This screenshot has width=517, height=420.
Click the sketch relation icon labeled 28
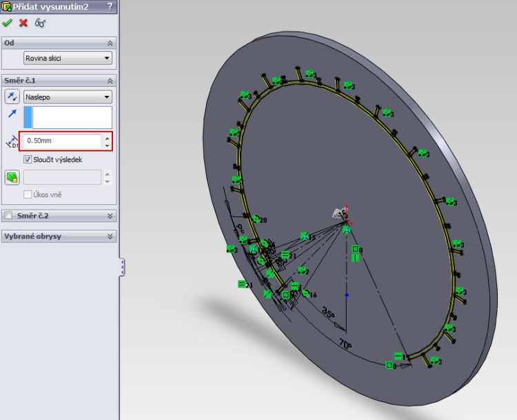click(256, 219)
